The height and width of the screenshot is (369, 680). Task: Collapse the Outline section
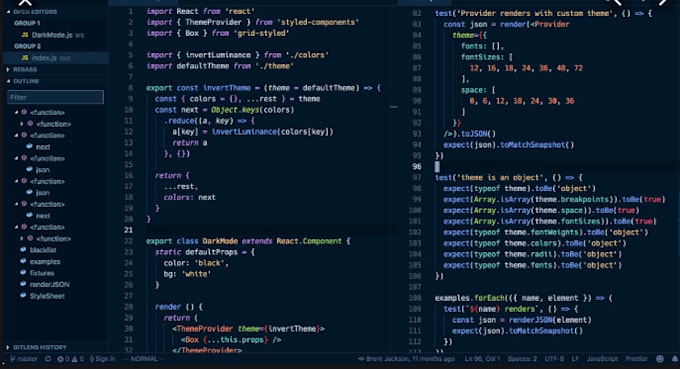pos(8,81)
